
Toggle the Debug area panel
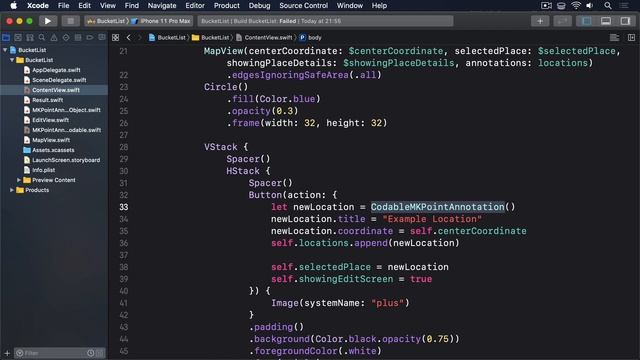[x=606, y=21]
